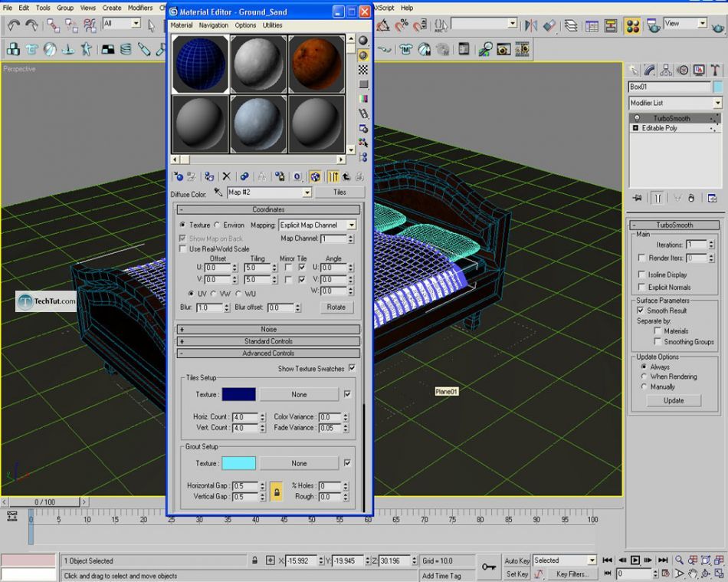Viewport: 728px width, 582px height.
Task: Open the Navigation menu in Material Editor
Action: pos(213,25)
